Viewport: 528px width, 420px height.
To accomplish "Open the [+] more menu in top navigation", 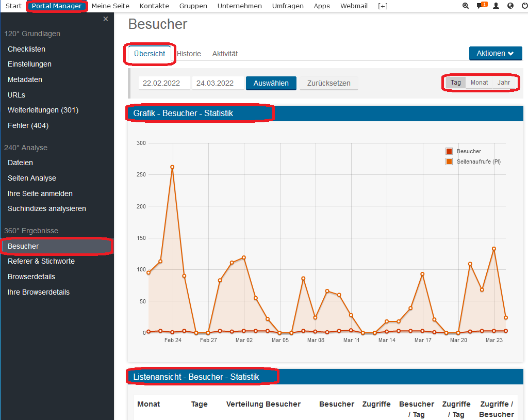I will coord(383,6).
